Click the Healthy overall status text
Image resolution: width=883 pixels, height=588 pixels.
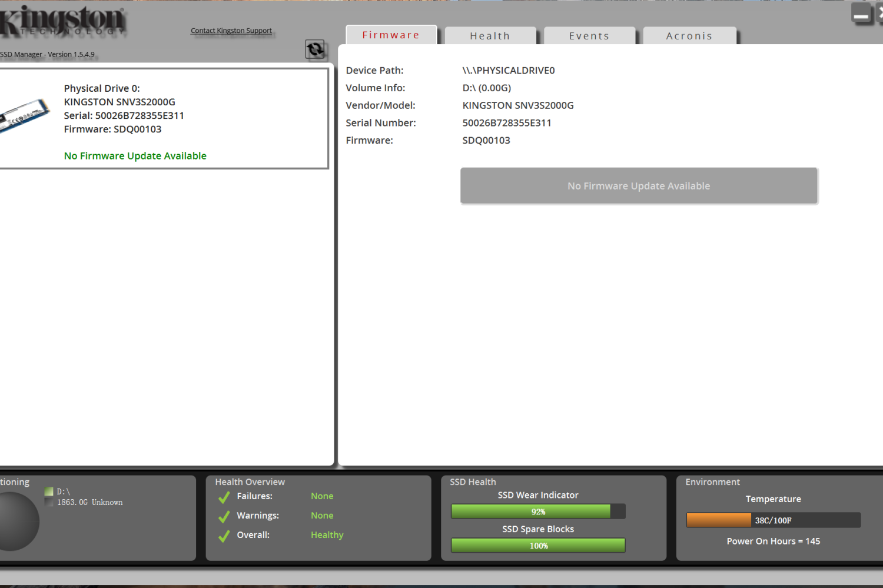tap(327, 535)
